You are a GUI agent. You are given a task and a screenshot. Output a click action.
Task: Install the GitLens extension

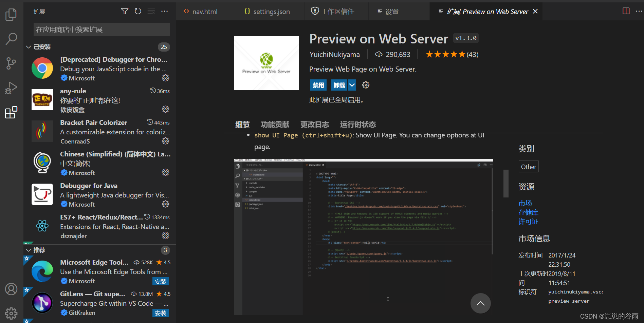pyautogui.click(x=161, y=313)
